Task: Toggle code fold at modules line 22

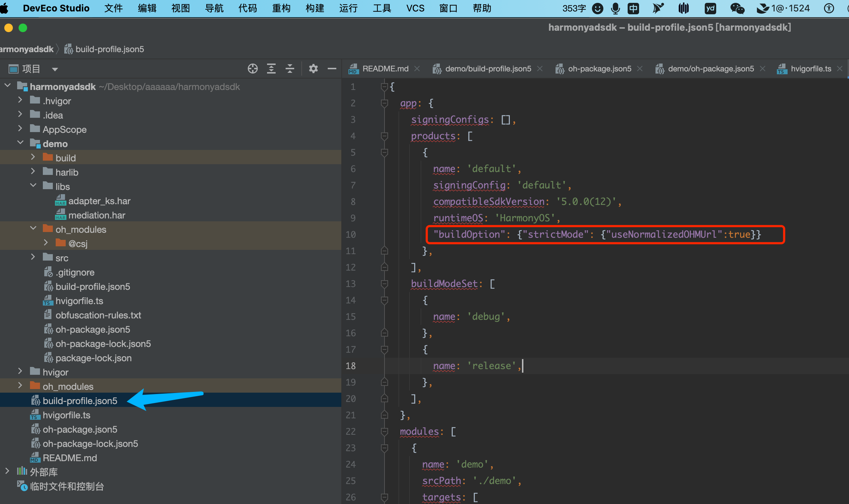Action: click(385, 432)
